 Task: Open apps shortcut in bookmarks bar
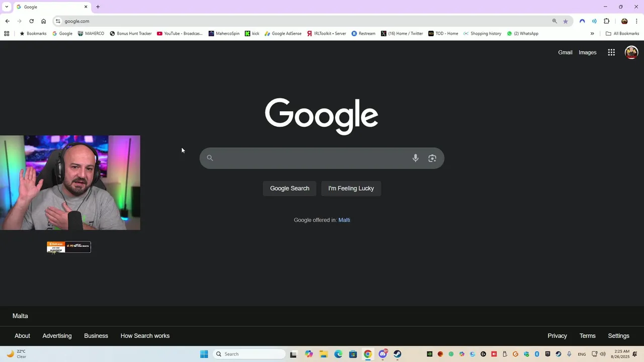(x=7, y=34)
